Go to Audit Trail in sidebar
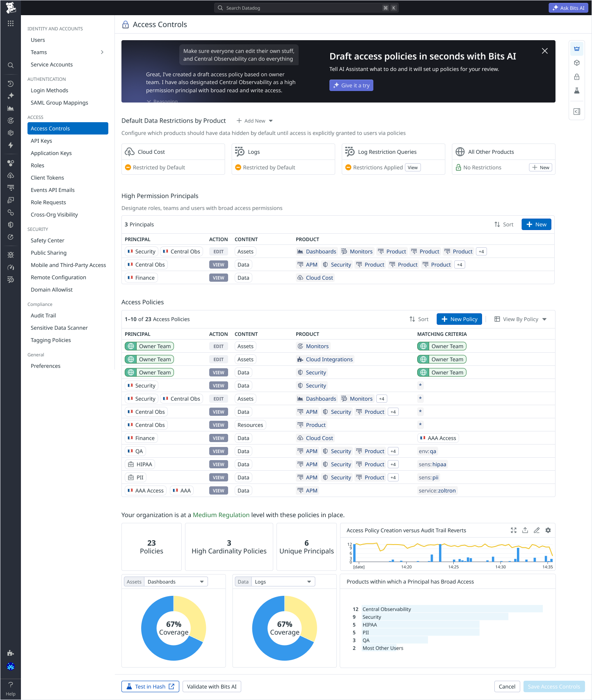 pos(43,315)
